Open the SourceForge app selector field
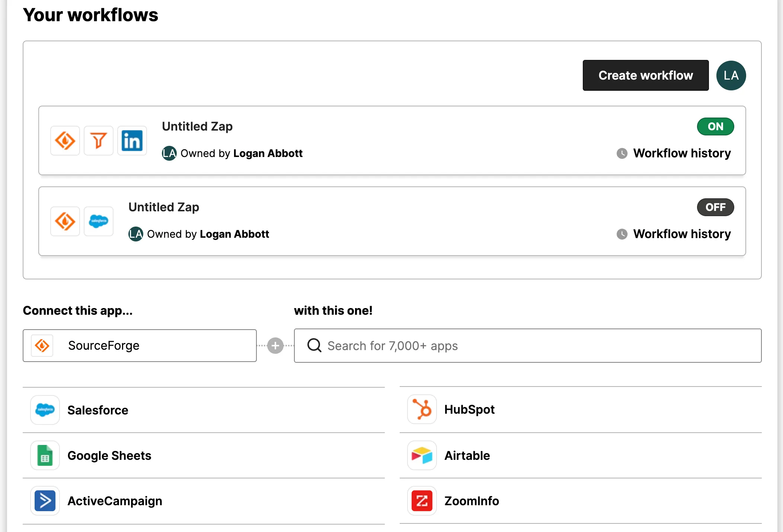 [x=140, y=346]
